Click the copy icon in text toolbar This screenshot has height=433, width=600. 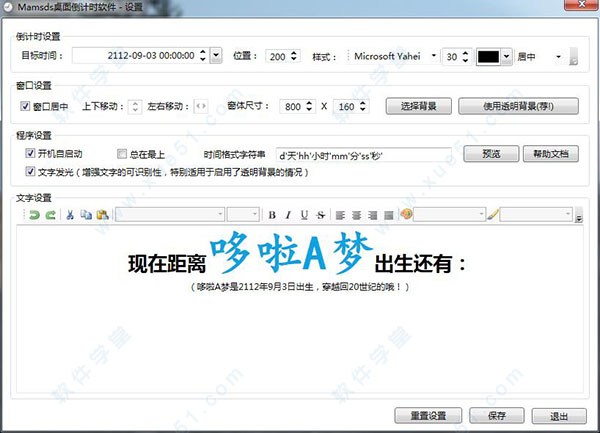point(86,215)
